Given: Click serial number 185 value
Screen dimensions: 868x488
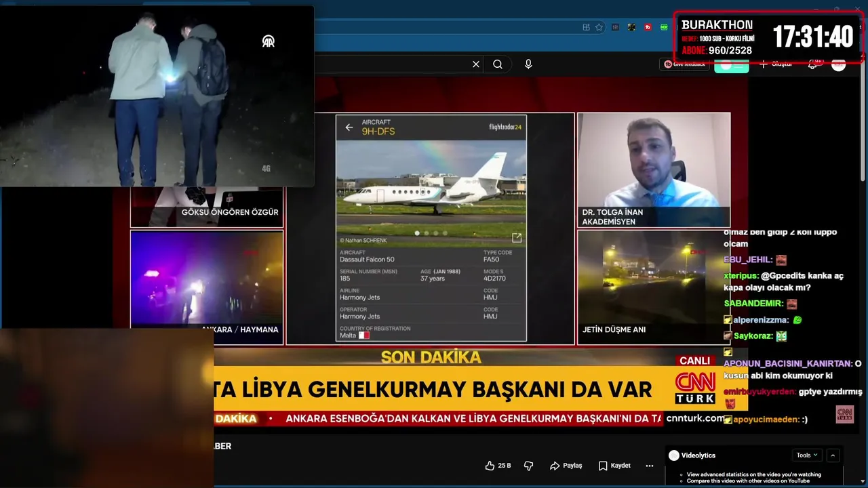Looking at the screenshot, I should point(346,279).
